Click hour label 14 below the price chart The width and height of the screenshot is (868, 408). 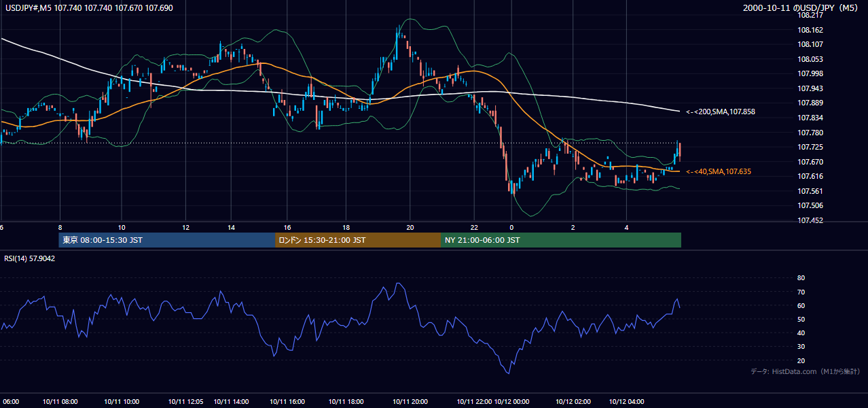pos(232,227)
